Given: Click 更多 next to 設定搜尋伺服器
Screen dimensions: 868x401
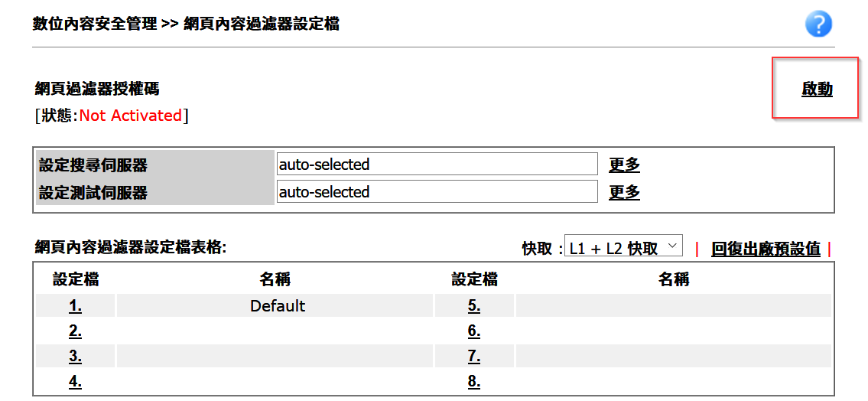Looking at the screenshot, I should 624,165.
